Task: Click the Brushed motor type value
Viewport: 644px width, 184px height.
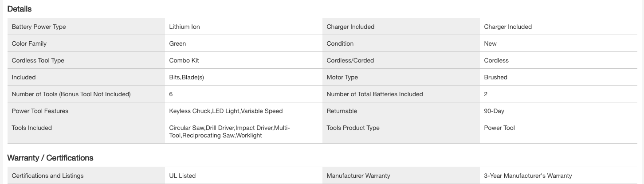Action: [495, 77]
